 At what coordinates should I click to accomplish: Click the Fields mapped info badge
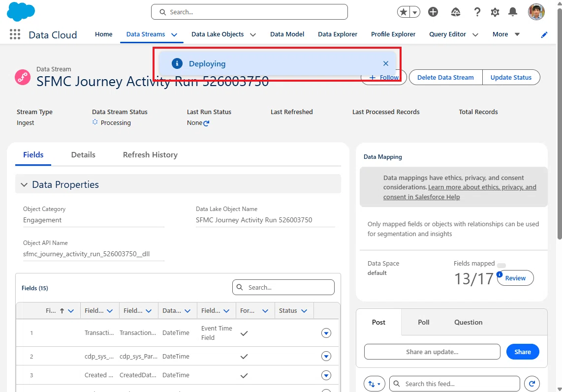pyautogui.click(x=500, y=274)
